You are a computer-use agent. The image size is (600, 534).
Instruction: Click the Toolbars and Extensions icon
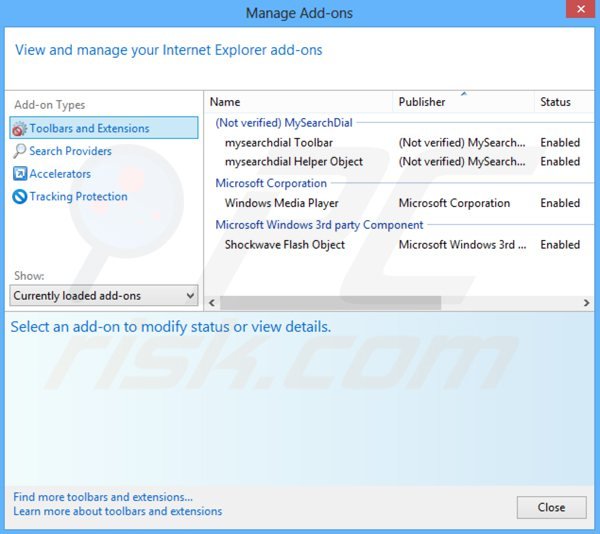pos(19,128)
